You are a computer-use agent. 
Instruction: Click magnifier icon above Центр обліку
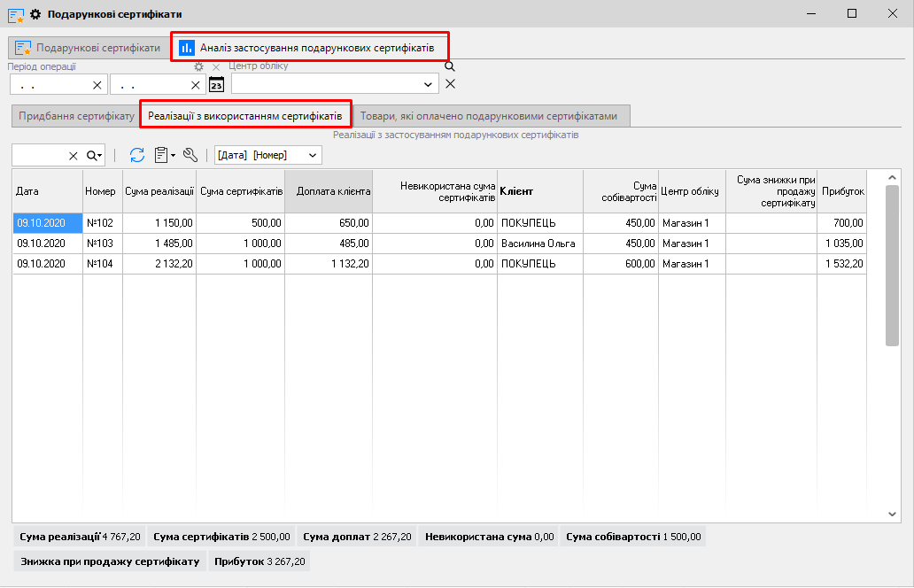449,66
